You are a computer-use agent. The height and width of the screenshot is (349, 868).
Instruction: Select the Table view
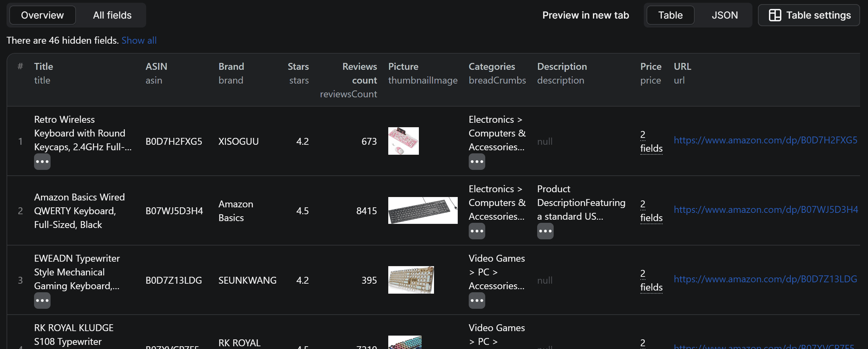pyautogui.click(x=669, y=15)
